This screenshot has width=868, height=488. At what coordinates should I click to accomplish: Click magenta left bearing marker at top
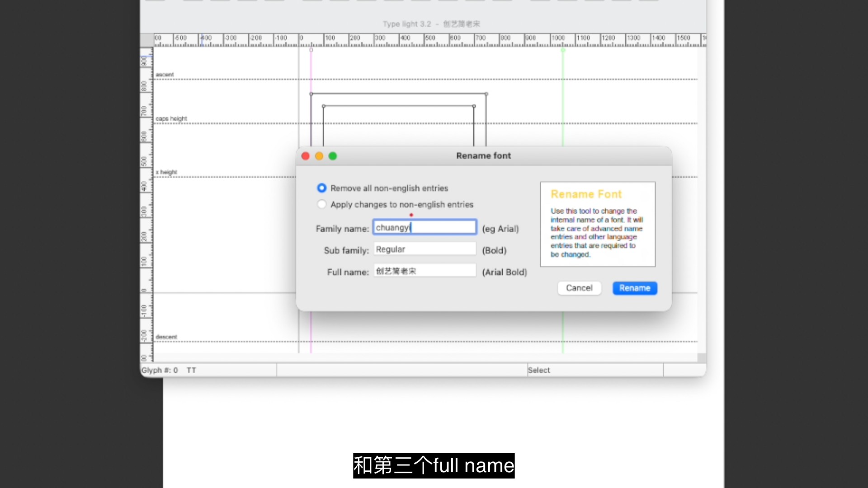[311, 50]
